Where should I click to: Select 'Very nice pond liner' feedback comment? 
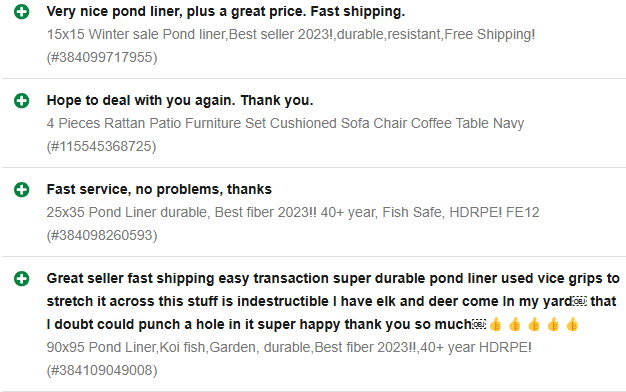226,12
